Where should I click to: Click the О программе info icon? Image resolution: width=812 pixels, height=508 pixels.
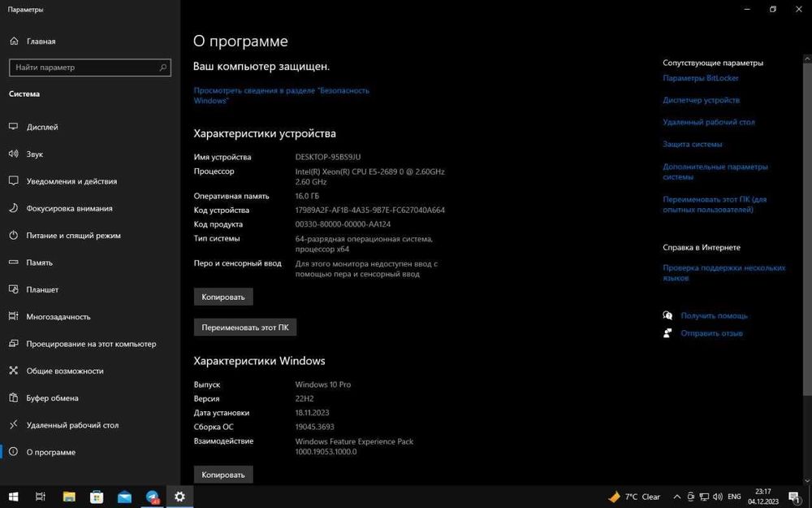(14, 451)
